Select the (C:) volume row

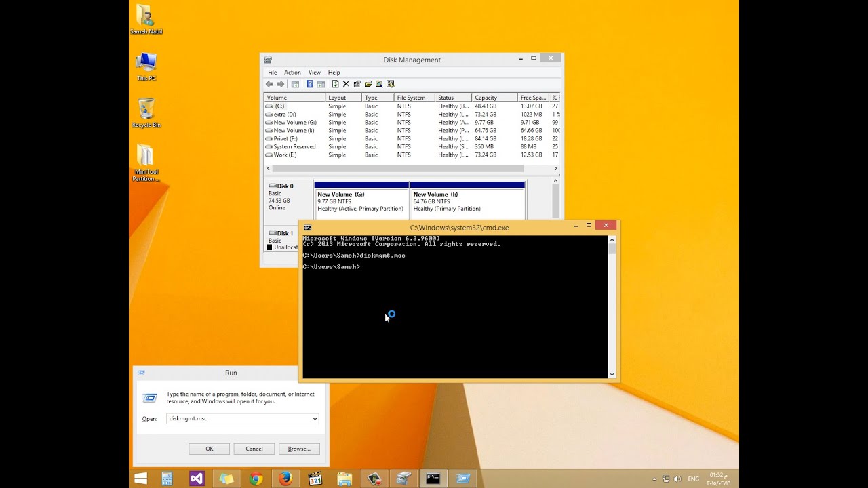pos(412,106)
